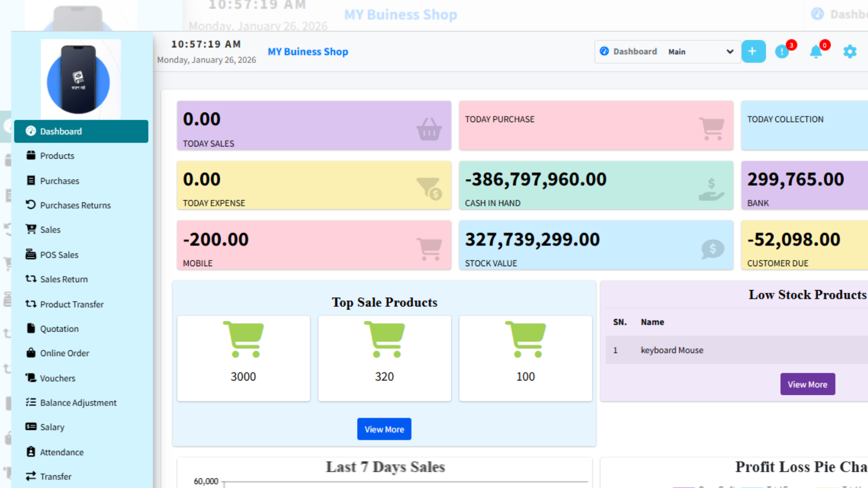
Task: Click View More under Top Sale Products
Action: 384,429
